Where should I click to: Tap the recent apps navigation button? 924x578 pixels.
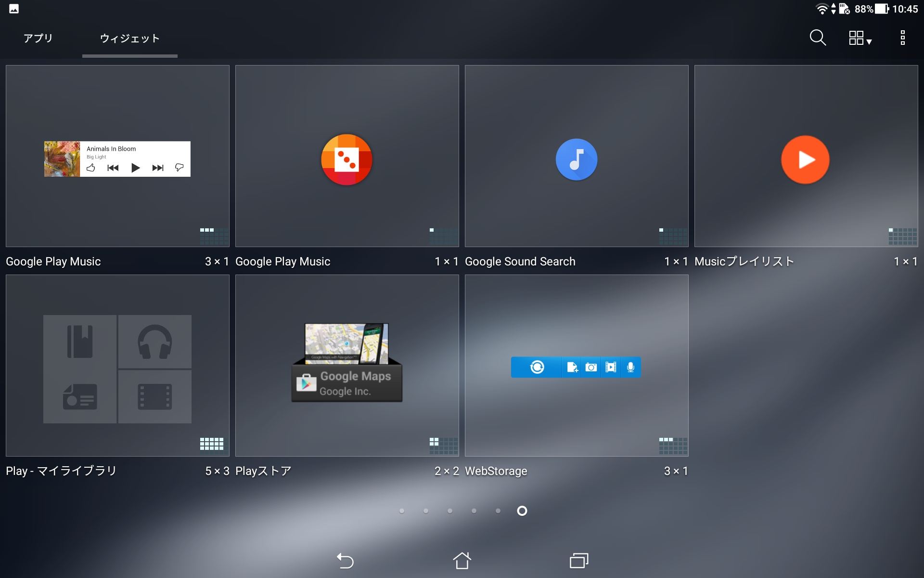click(579, 561)
